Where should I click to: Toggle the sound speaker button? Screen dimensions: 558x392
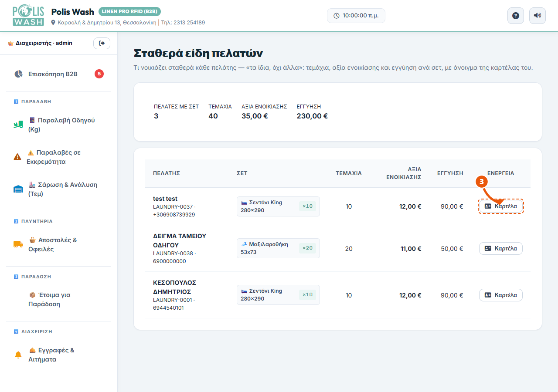[x=538, y=16]
